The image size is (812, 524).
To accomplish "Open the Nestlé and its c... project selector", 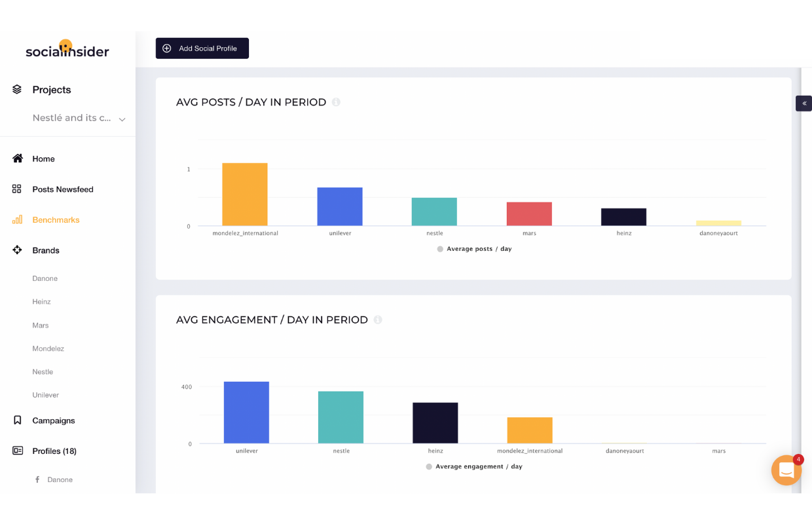I will [79, 118].
